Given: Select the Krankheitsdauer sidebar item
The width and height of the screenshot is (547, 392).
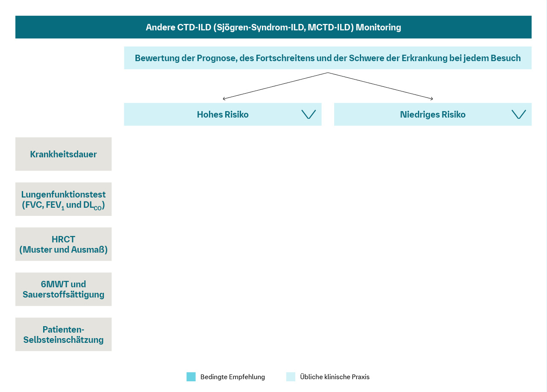Looking at the screenshot, I should 63,154.
